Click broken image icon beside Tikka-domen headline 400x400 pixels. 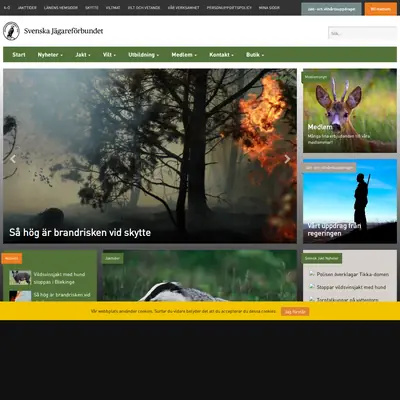tap(312, 274)
